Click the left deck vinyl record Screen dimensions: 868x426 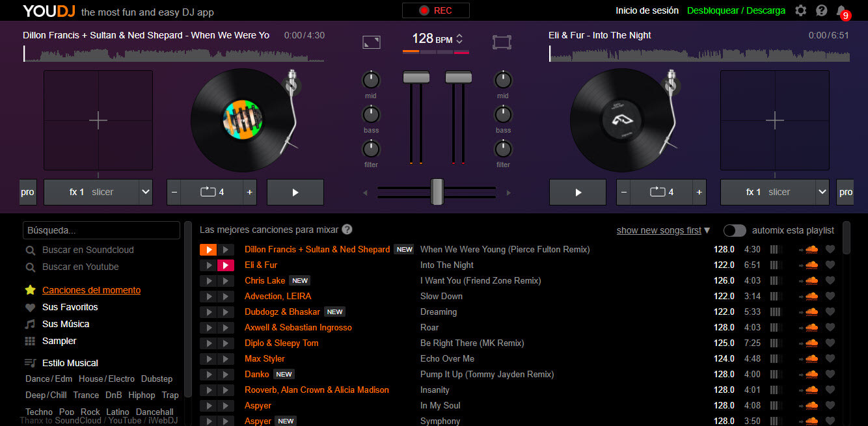[242, 121]
